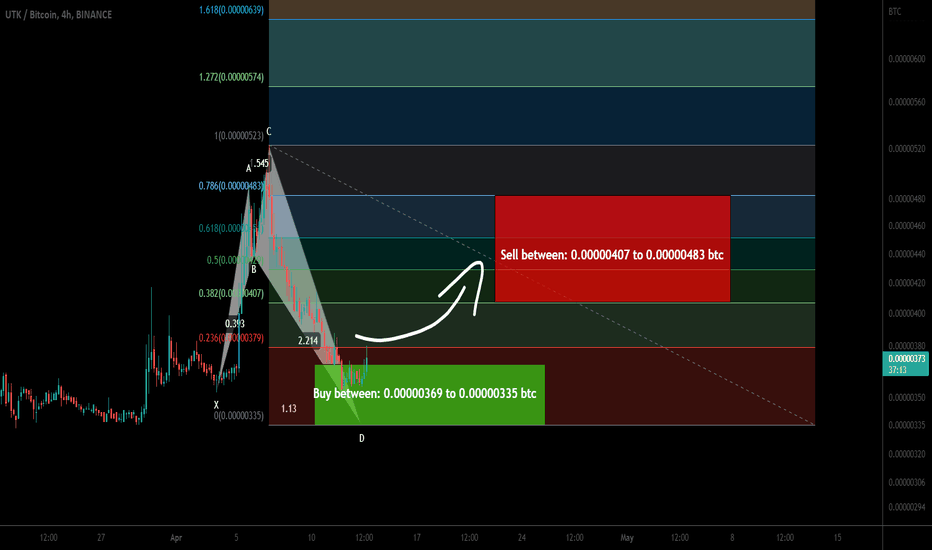The image size is (932, 550).
Task: Click the 0.00000440 price axis value
Action: coord(907,254)
